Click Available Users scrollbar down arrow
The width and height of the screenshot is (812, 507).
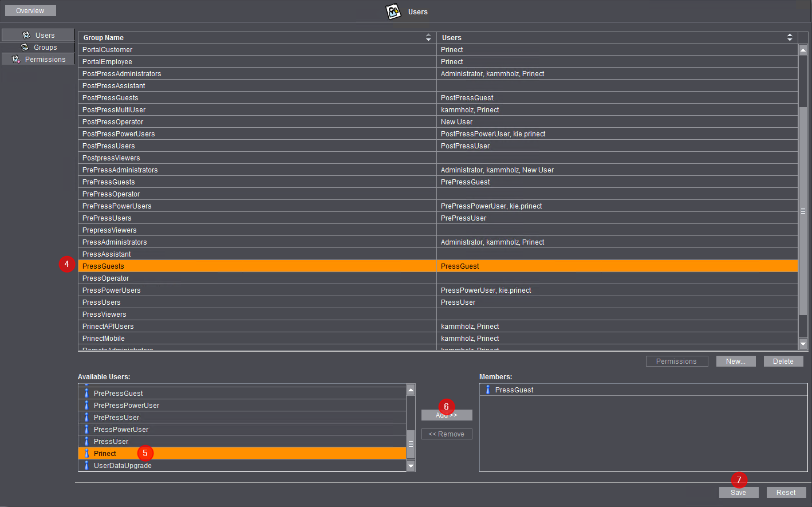pyautogui.click(x=411, y=466)
